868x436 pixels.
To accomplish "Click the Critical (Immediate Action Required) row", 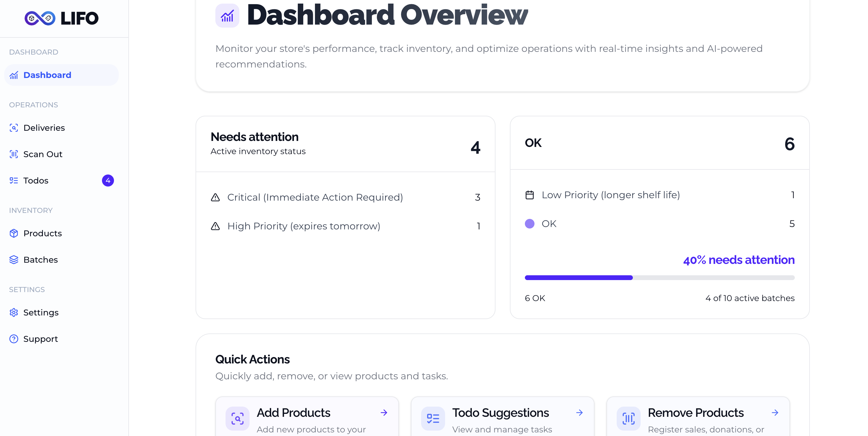I will coord(315,197).
